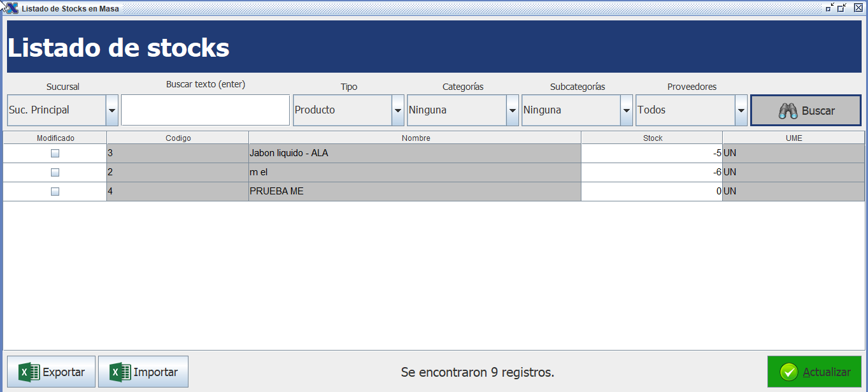Sort table by Modificado column header
868x392 pixels.
(55, 138)
